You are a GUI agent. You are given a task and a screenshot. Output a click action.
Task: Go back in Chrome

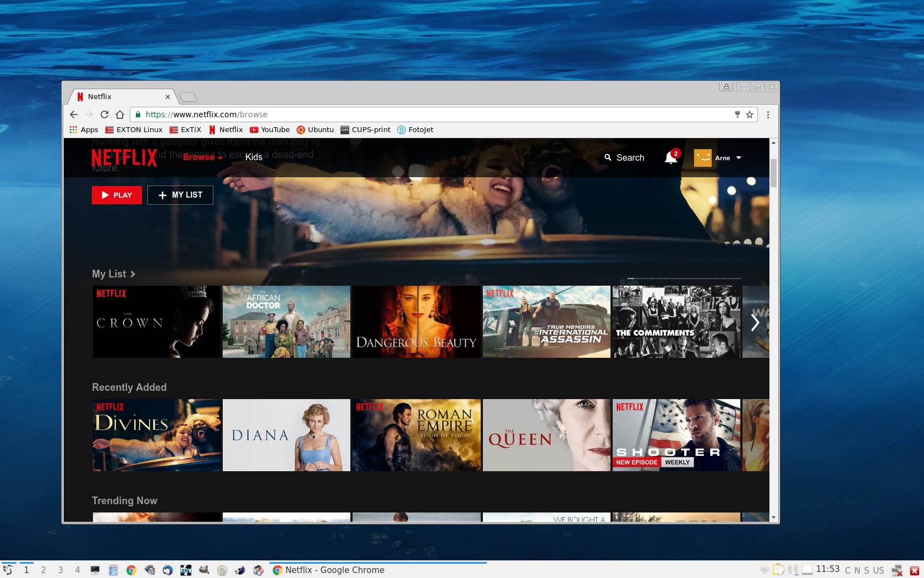tap(74, 114)
